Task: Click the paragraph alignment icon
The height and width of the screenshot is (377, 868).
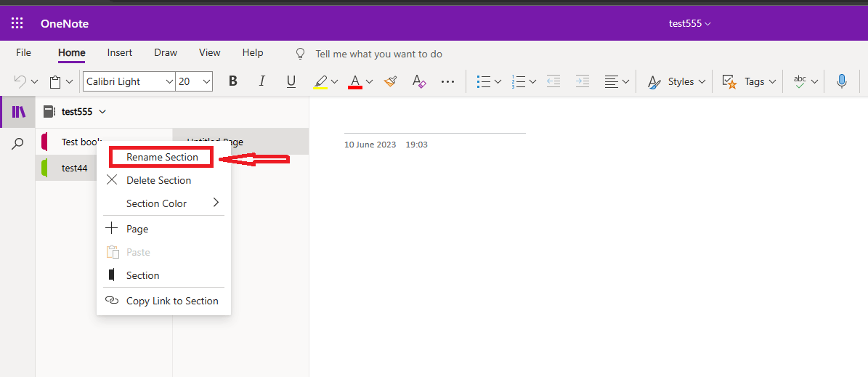Action: click(x=611, y=81)
